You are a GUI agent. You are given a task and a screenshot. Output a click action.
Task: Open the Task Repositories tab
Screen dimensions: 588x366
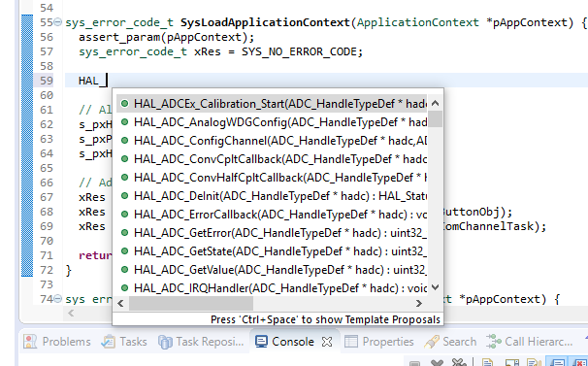tap(201, 342)
